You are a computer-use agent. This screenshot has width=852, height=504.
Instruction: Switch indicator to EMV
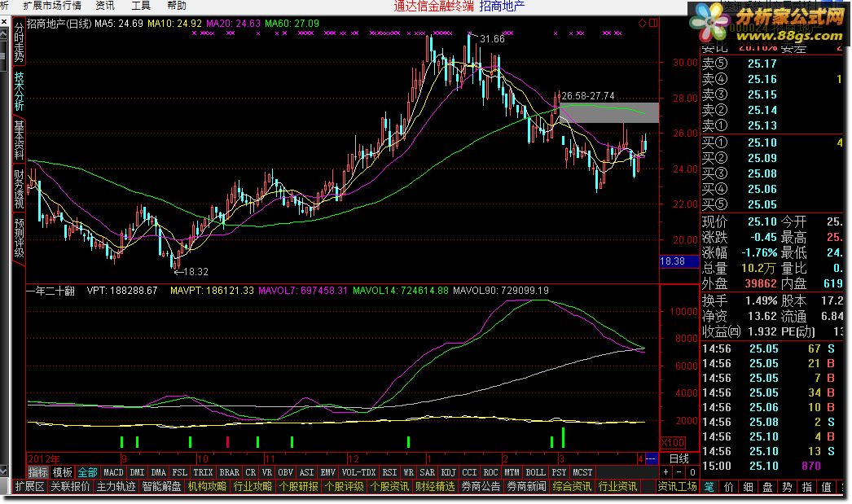point(328,472)
